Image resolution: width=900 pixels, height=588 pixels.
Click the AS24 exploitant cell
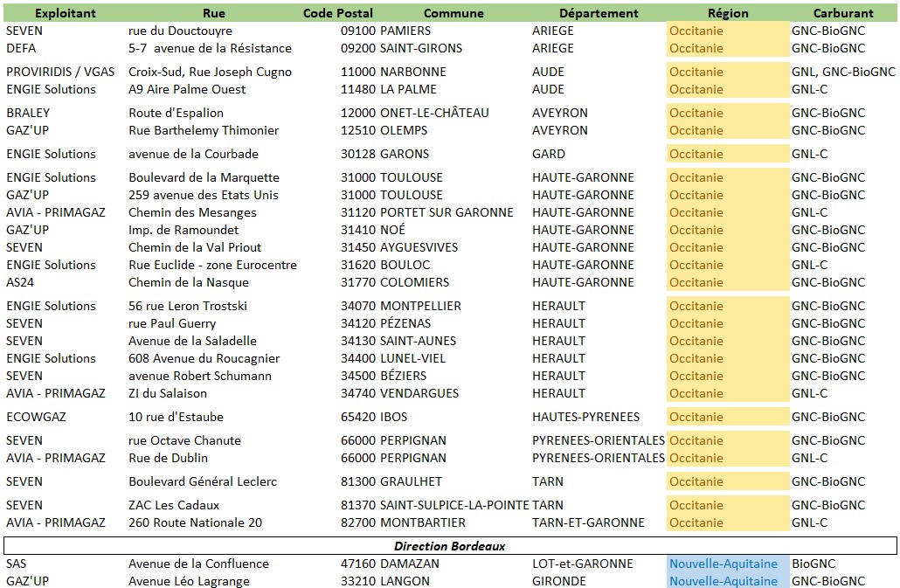pos(20,282)
